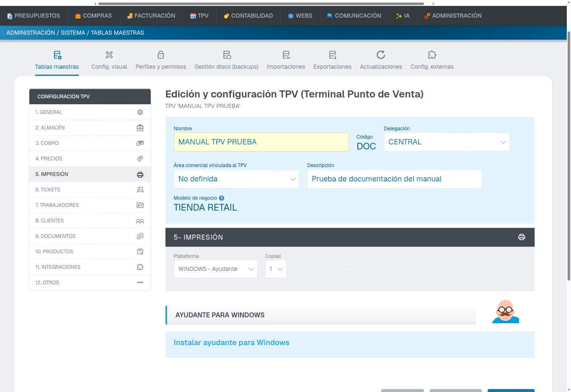
Task: Open the Plataforma WINDOWS - Ayudante dropdown
Action: click(216, 269)
